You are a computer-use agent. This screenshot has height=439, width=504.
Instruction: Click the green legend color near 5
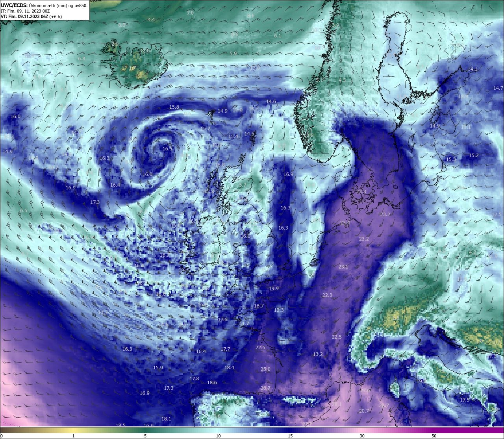[146, 430]
